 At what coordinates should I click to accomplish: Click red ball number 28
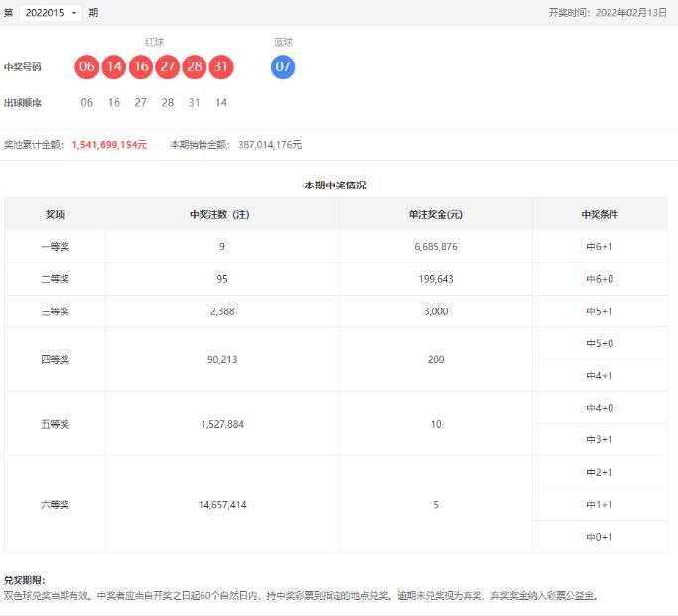[195, 67]
